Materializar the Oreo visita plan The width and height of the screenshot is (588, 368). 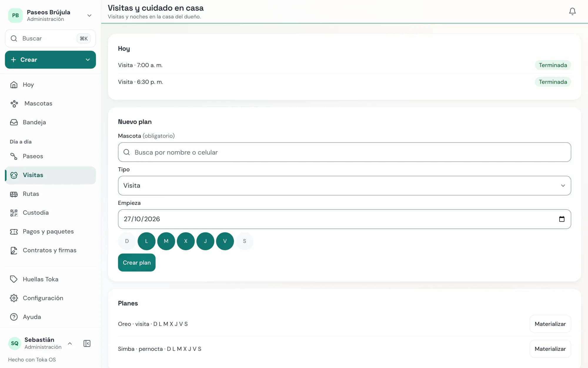click(x=550, y=324)
